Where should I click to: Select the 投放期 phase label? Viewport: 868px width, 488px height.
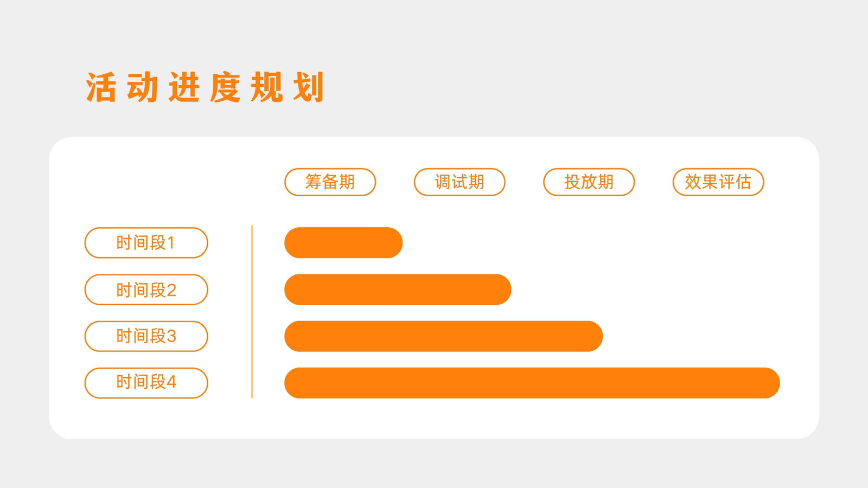(x=589, y=182)
